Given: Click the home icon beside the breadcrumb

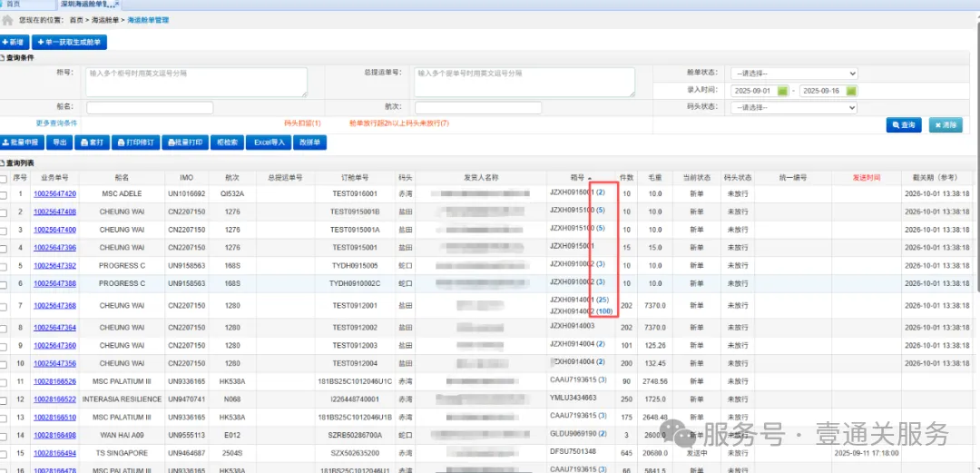Looking at the screenshot, I should point(10,19).
